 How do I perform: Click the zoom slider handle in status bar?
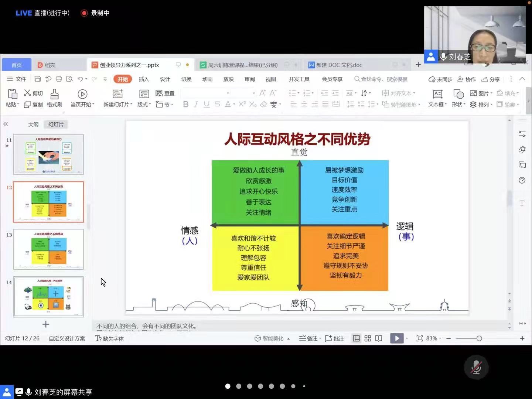tap(479, 338)
